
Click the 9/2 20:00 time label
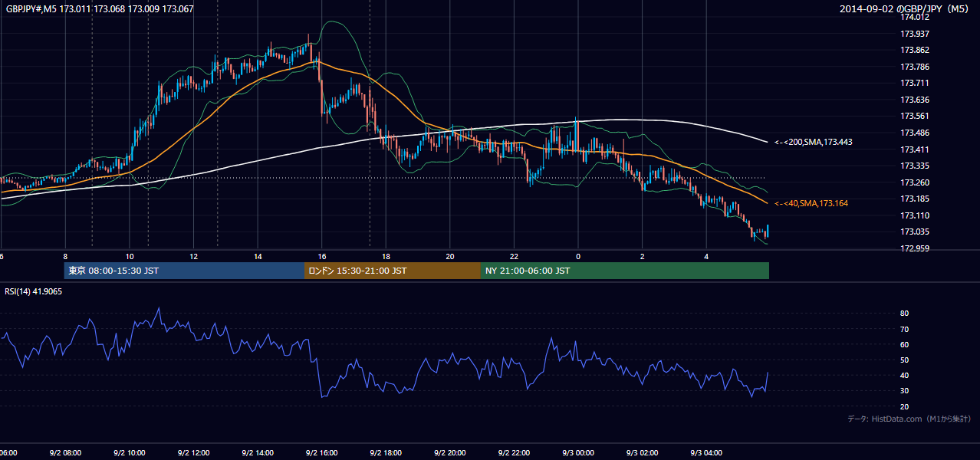coord(450,452)
